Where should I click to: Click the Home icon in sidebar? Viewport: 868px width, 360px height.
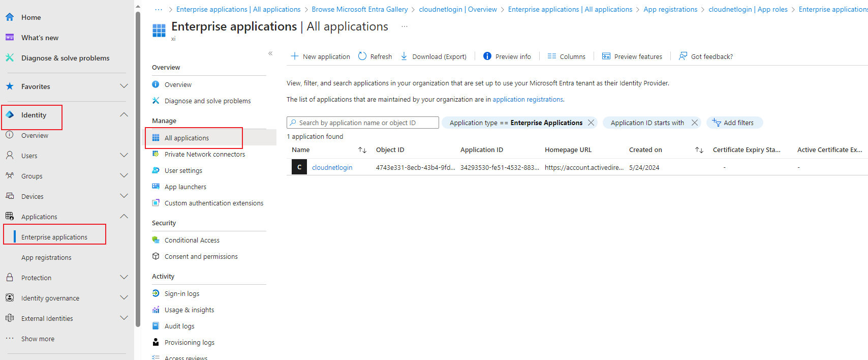point(10,17)
